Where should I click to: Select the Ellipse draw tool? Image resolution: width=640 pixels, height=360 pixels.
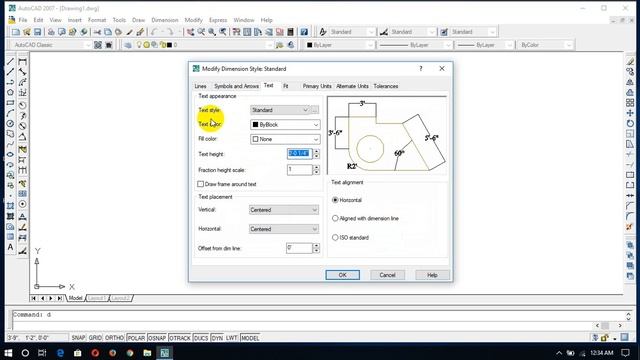point(11,154)
